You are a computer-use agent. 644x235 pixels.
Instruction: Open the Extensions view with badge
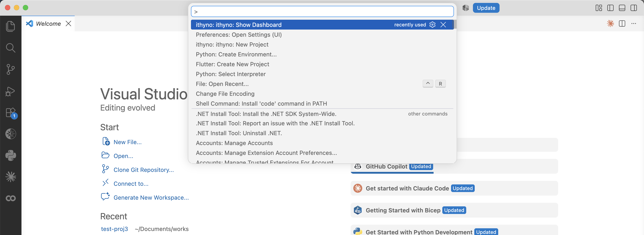pos(11,113)
